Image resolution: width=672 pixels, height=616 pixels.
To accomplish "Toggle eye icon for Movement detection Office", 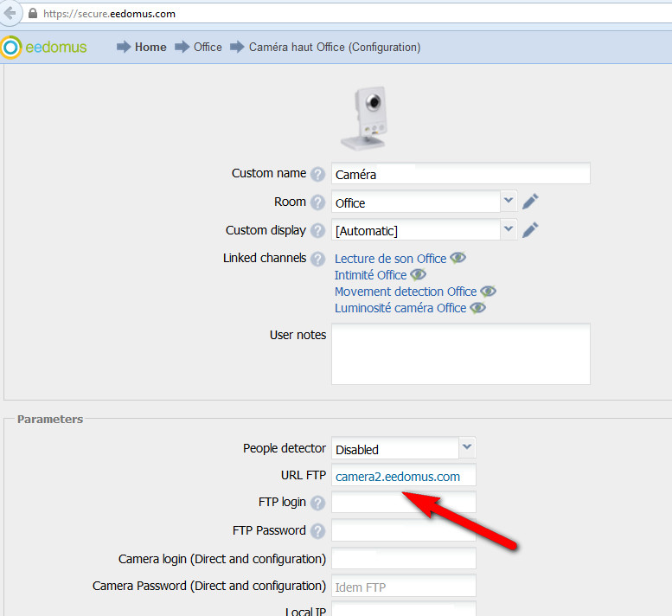I will (488, 292).
